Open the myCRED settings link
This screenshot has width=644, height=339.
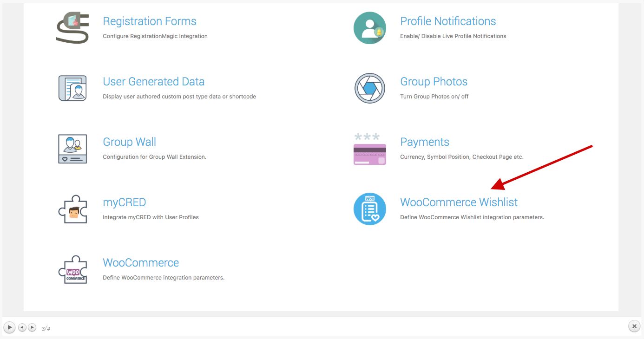click(x=125, y=202)
